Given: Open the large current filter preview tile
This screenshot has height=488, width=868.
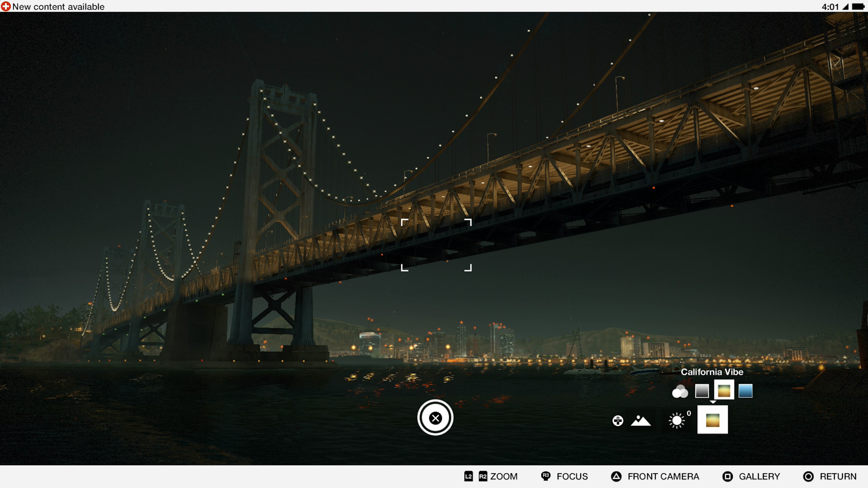Looking at the screenshot, I should pos(712,420).
